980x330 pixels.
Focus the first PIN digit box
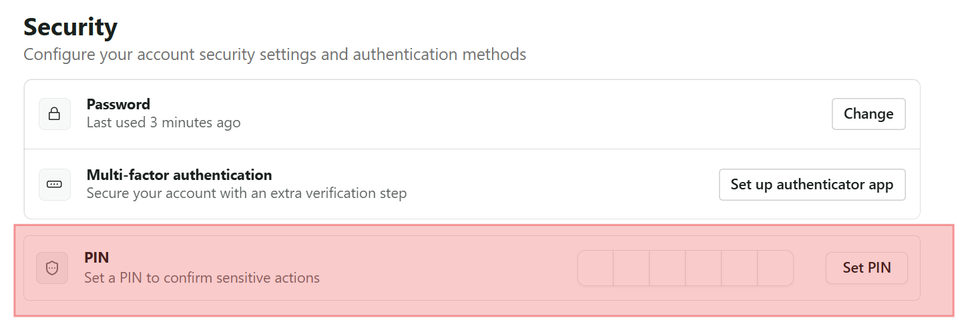595,268
